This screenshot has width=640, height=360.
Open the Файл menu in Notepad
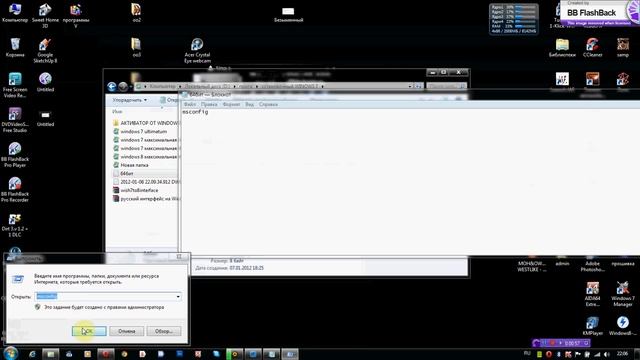[x=190, y=104]
